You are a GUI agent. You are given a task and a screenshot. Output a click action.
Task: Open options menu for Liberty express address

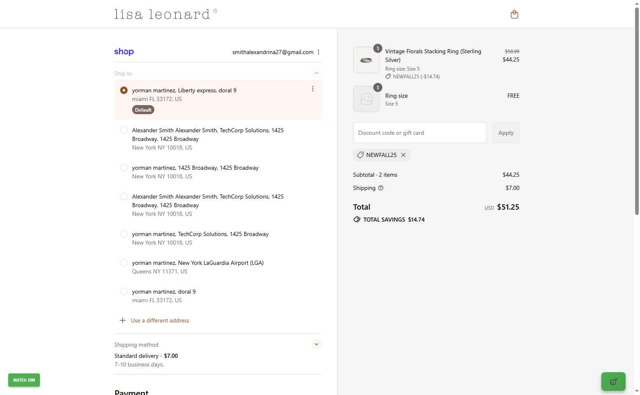point(313,89)
